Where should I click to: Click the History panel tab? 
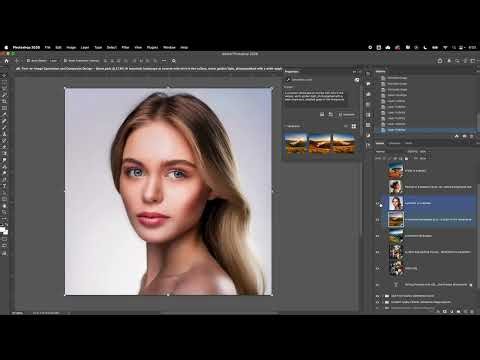381,71
